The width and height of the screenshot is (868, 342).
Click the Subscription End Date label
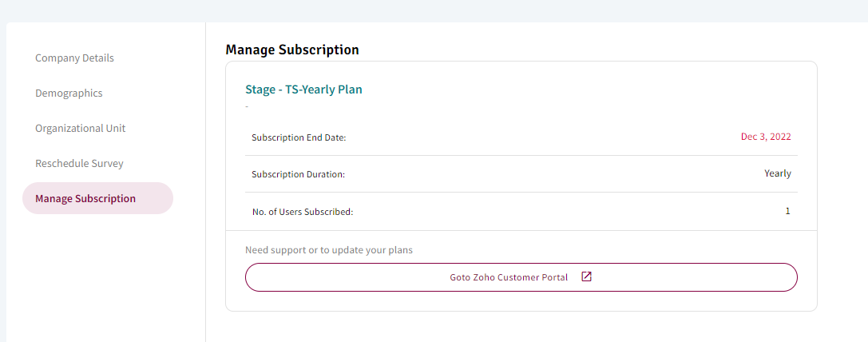(299, 137)
